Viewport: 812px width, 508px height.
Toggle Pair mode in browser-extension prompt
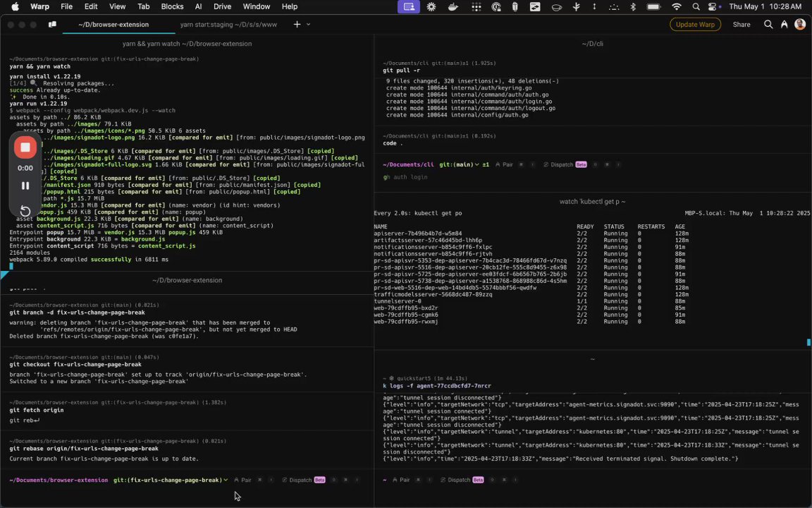coord(242,480)
